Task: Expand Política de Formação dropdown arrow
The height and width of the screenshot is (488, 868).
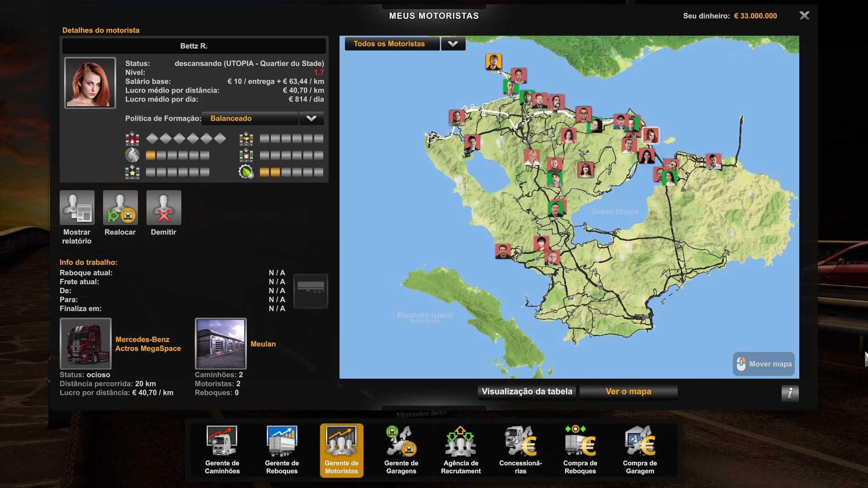Action: tap(311, 118)
